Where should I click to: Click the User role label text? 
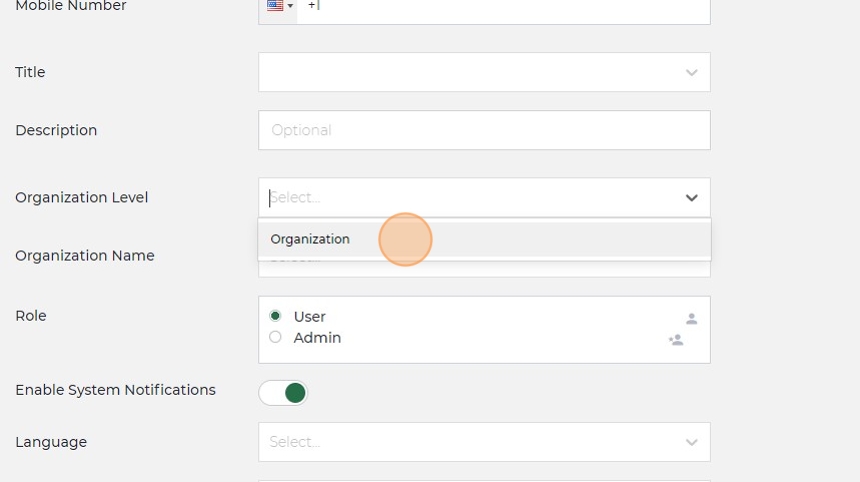click(310, 317)
